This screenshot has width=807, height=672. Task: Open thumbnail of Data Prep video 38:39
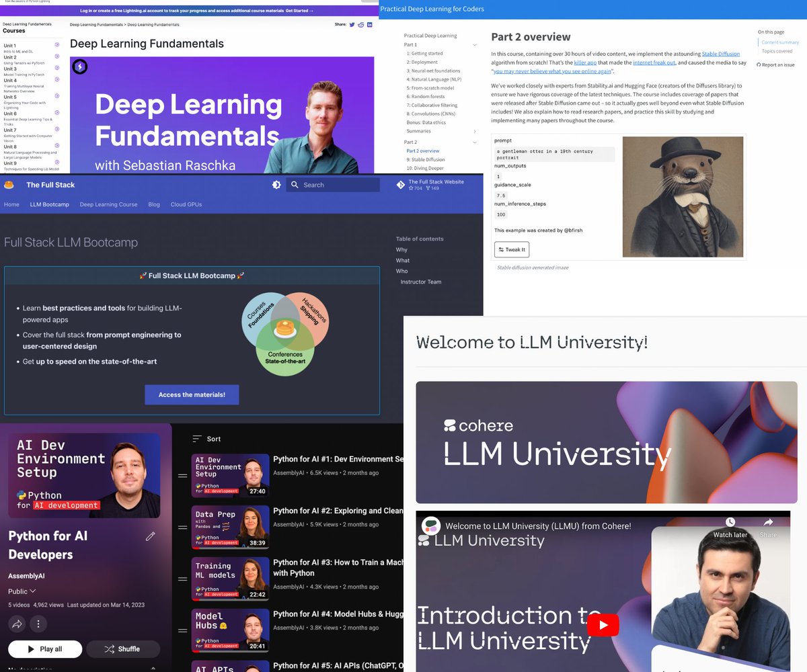point(230,528)
